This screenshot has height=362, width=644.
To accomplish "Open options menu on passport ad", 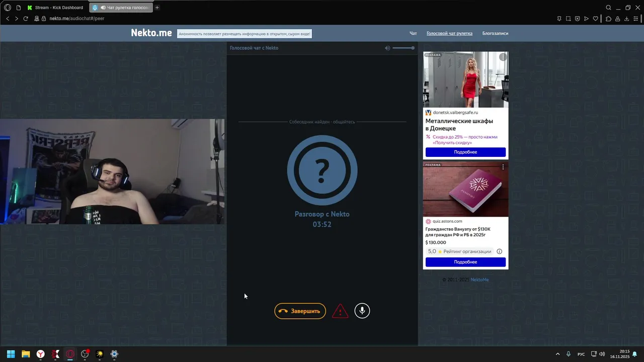I will point(503,167).
